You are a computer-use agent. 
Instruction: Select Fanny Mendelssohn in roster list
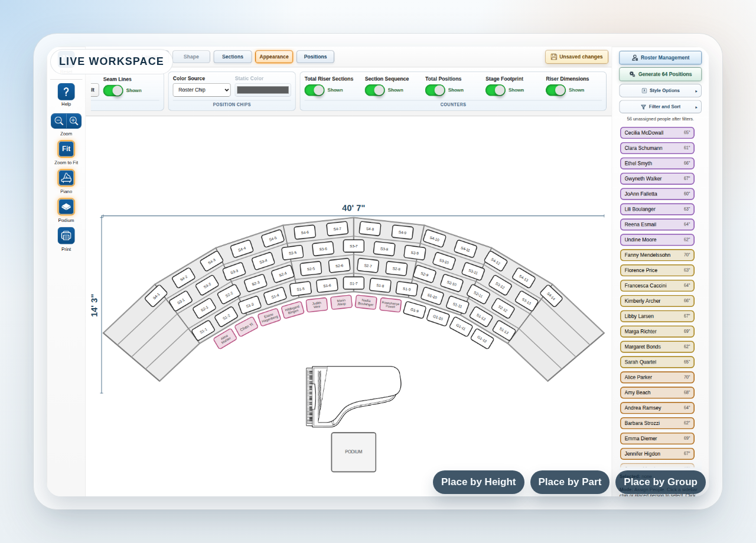point(657,256)
